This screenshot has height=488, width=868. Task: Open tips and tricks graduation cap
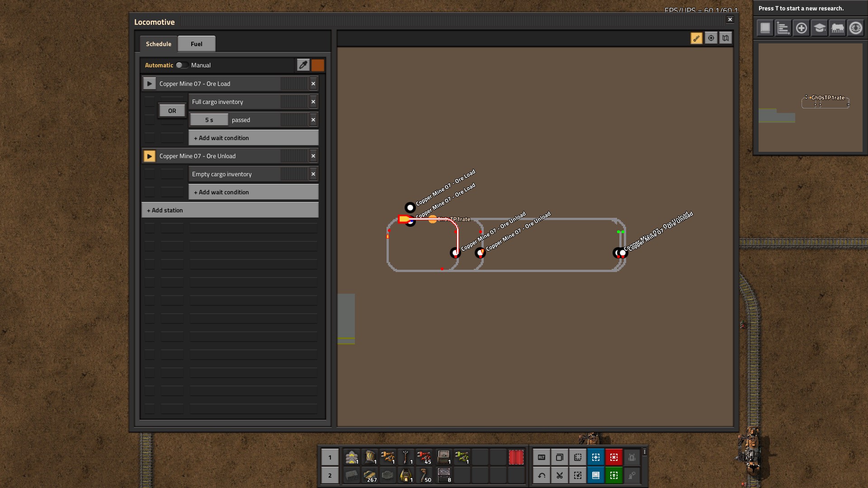point(819,28)
